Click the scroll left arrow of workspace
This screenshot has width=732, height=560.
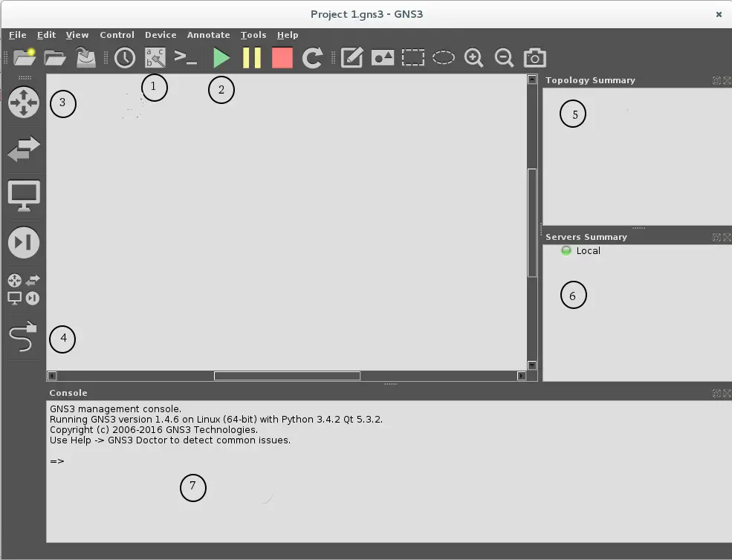pos(52,376)
